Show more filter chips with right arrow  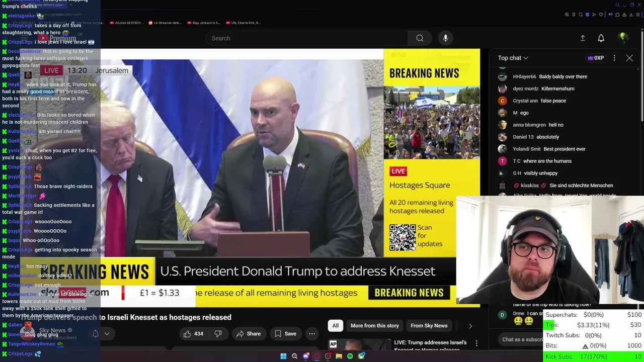[x=470, y=326]
